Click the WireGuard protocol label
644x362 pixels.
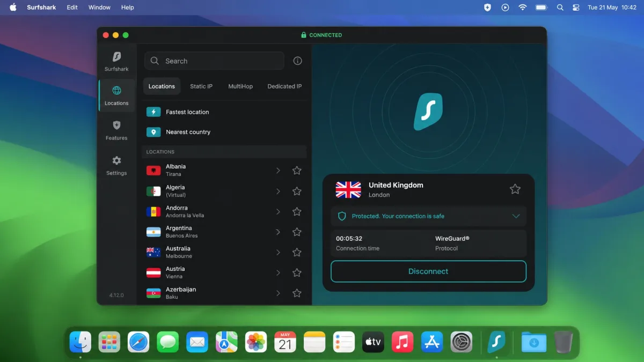452,239
